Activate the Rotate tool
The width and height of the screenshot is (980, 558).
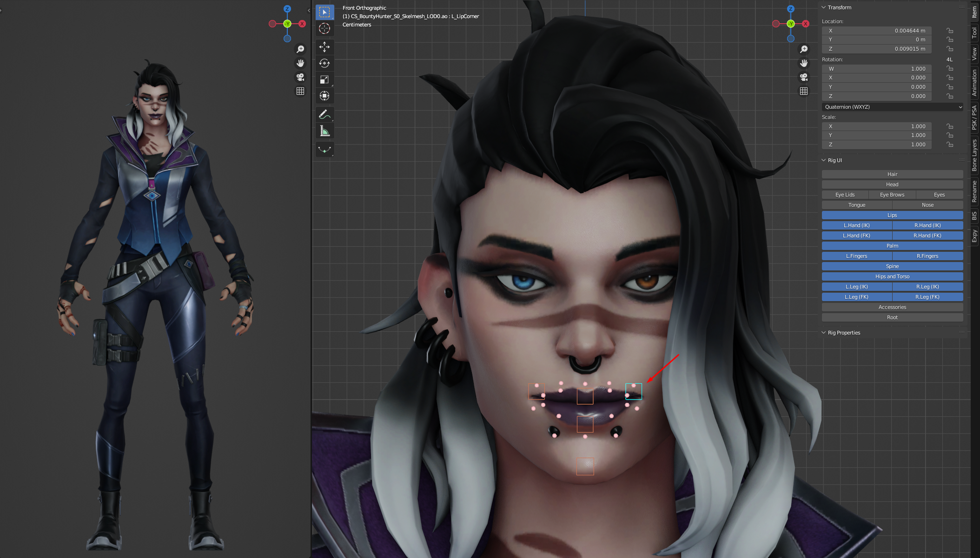coord(324,63)
